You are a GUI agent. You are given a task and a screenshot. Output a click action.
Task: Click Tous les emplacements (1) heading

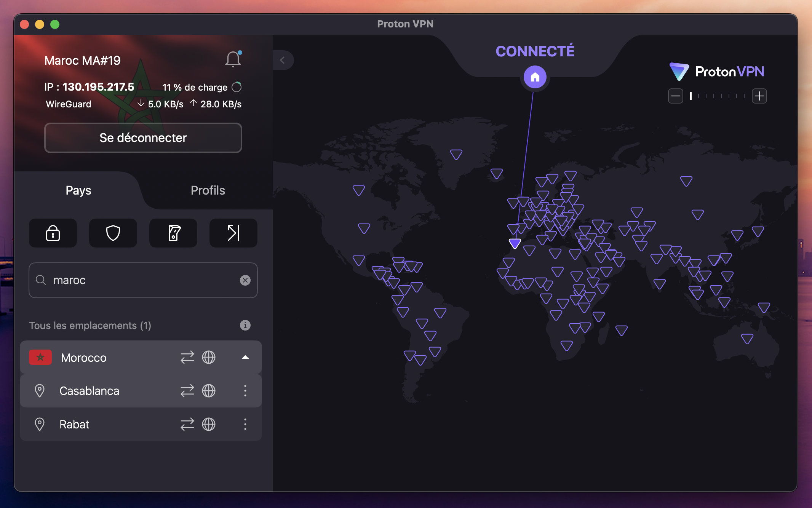pos(90,326)
